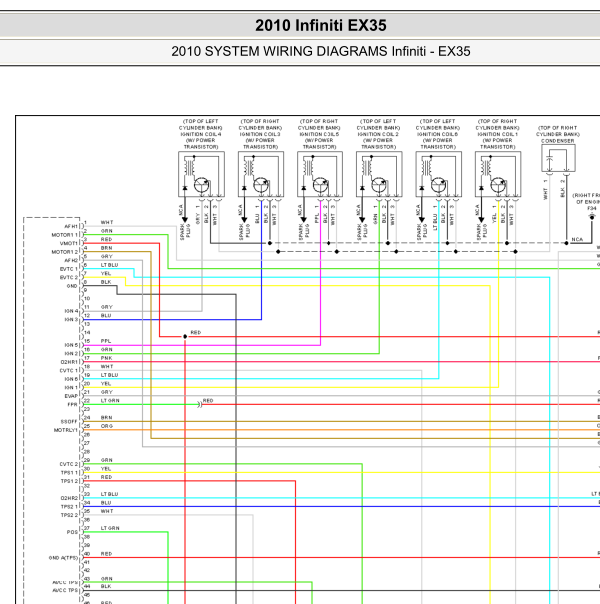
Task: Click the EVTC 1 pin label
Action: [x=69, y=269]
